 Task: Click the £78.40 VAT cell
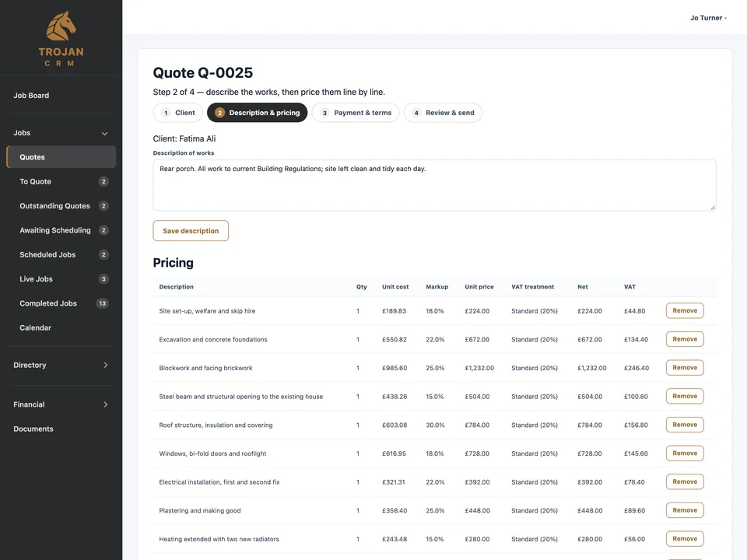(634, 482)
